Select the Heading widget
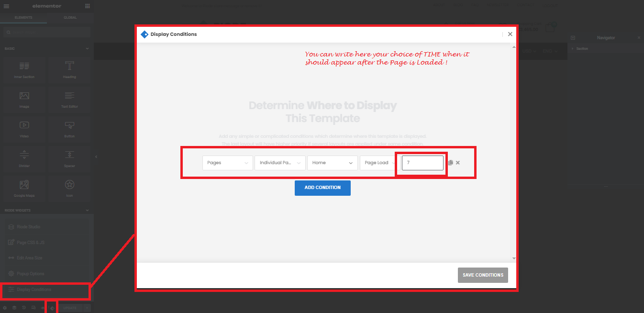Viewport: 644px width, 313px height. click(69, 70)
